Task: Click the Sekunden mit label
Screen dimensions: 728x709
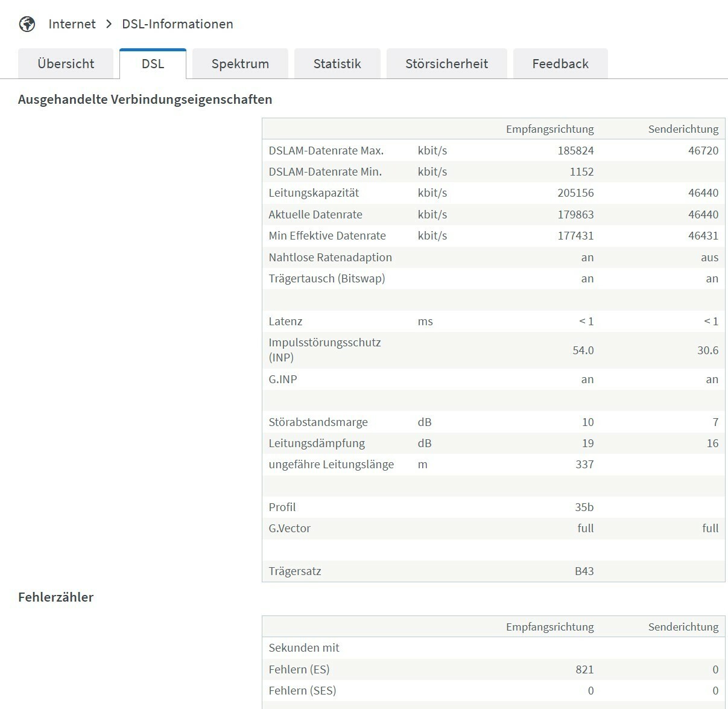Action: 304,648
